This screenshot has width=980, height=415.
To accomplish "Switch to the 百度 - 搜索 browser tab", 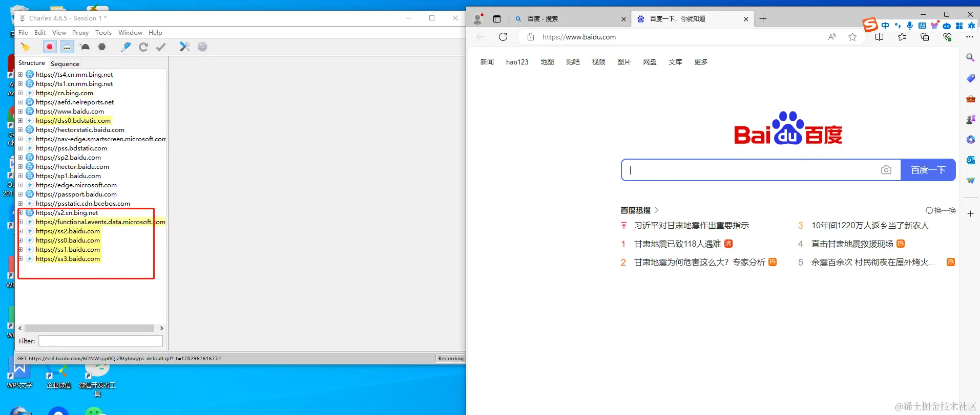I will coord(570,19).
